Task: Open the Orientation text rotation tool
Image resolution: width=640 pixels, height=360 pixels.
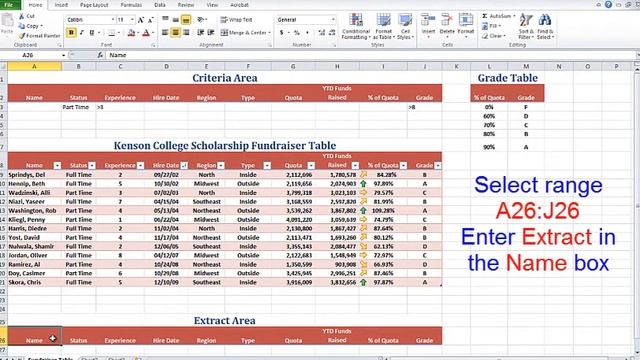Action: (x=201, y=19)
